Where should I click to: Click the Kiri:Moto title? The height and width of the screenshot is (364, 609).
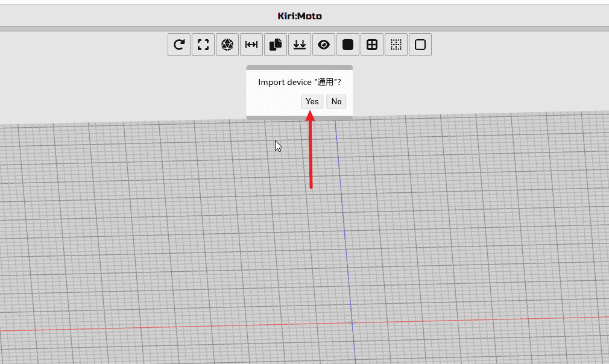pos(300,16)
